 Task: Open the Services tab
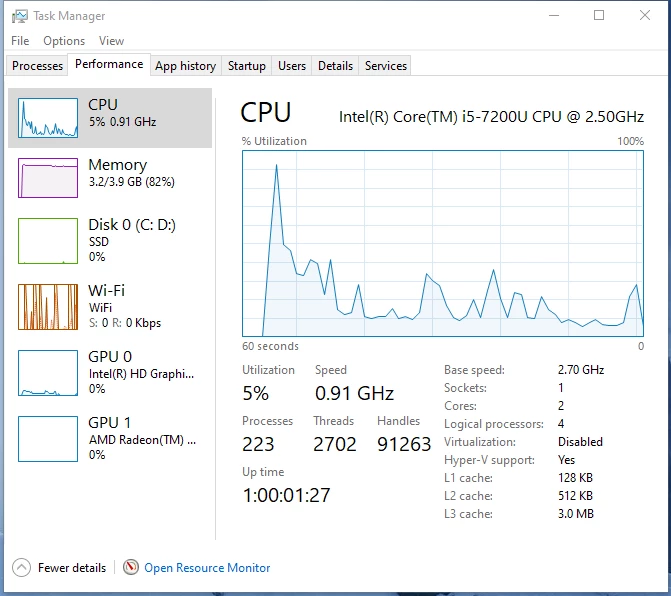click(x=386, y=65)
